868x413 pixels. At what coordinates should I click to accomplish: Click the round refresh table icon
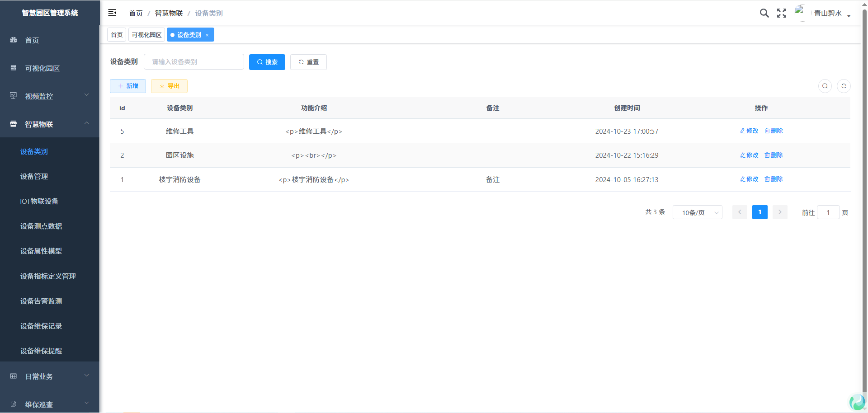[844, 86]
